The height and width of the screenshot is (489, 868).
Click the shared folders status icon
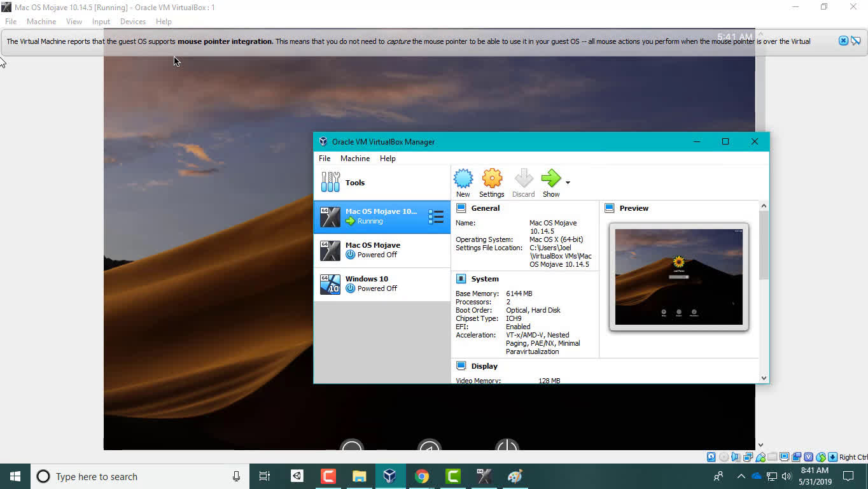(x=772, y=457)
